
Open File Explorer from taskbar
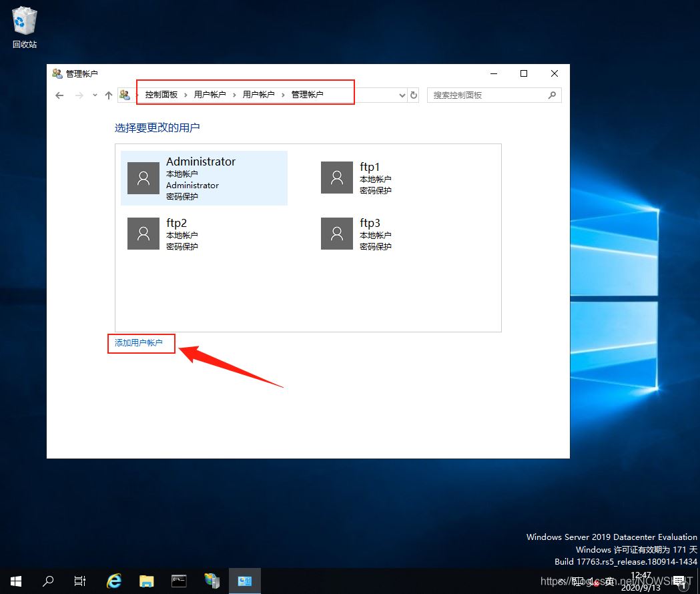point(146,581)
